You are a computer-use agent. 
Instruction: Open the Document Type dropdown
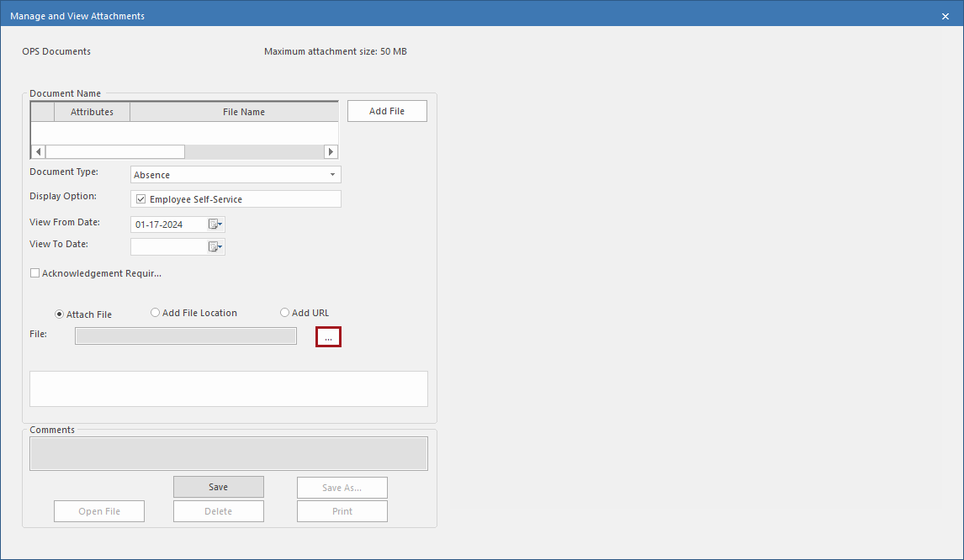(331, 174)
